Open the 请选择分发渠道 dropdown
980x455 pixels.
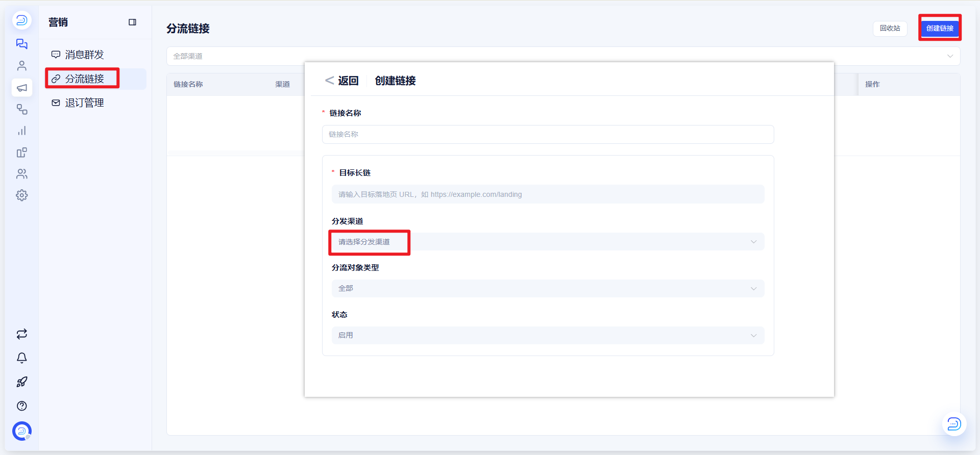click(548, 242)
